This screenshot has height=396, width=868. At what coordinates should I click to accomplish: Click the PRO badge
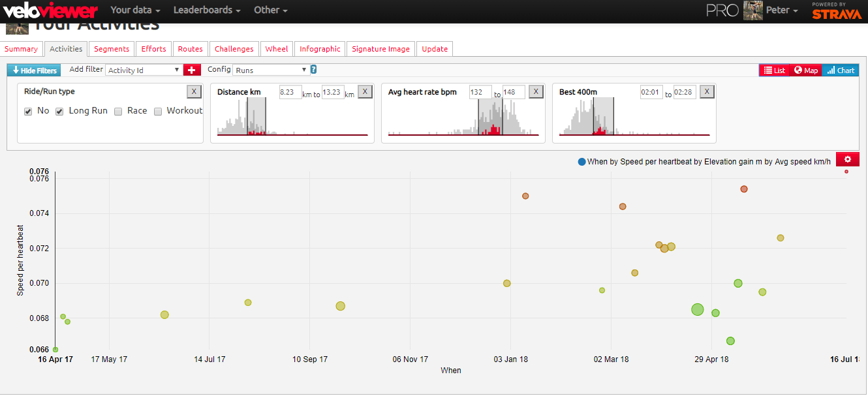click(722, 10)
